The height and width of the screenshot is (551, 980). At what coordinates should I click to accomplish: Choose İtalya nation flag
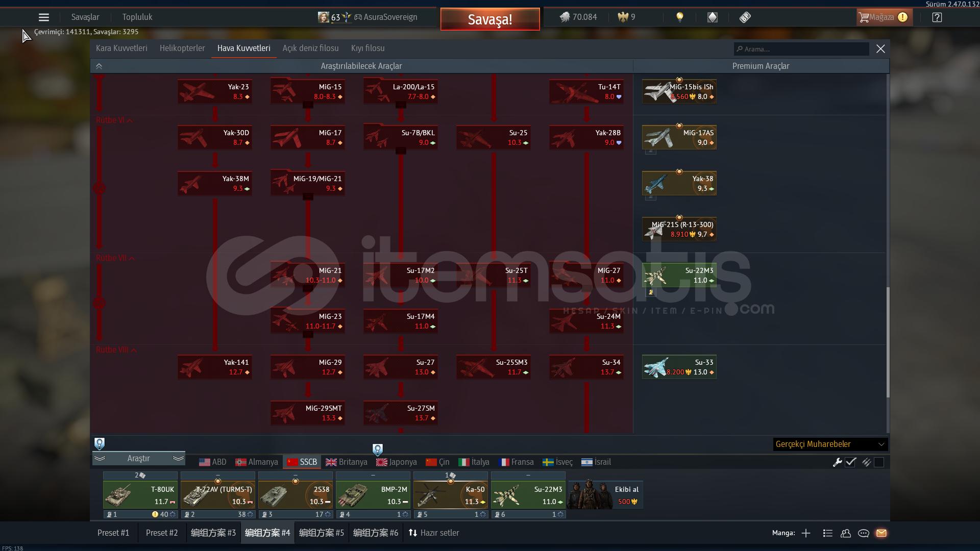474,462
